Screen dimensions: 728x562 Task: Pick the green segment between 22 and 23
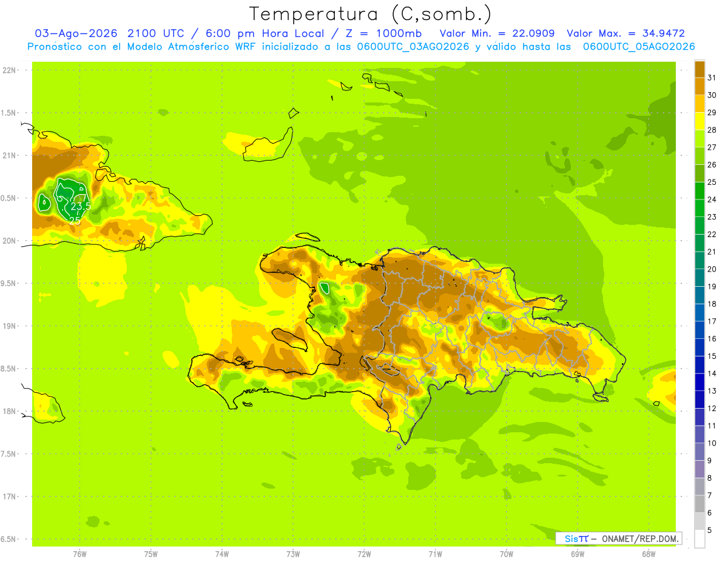pyautogui.click(x=699, y=225)
